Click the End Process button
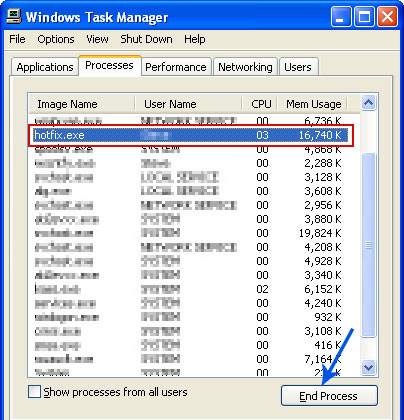The width and height of the screenshot is (404, 420). pyautogui.click(x=329, y=396)
